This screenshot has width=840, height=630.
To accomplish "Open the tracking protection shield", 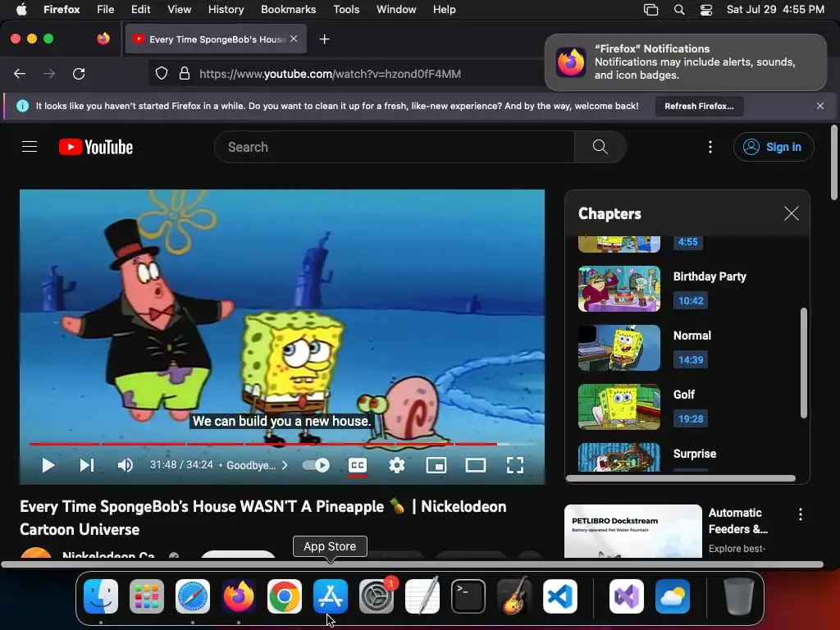I will (x=162, y=73).
